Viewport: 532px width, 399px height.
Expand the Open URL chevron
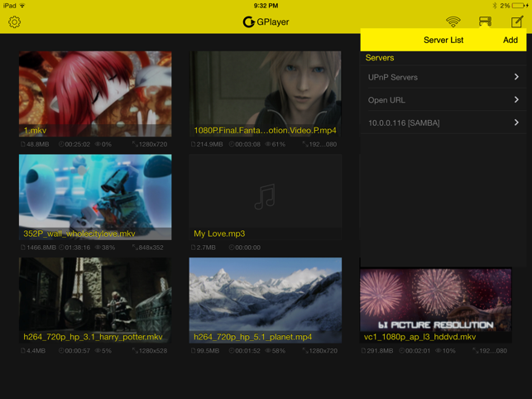(516, 99)
